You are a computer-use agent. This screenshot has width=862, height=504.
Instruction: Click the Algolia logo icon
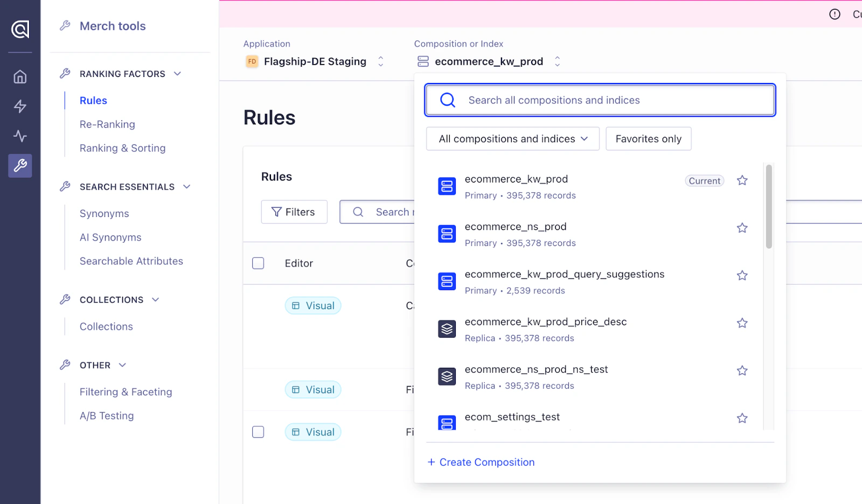click(19, 30)
